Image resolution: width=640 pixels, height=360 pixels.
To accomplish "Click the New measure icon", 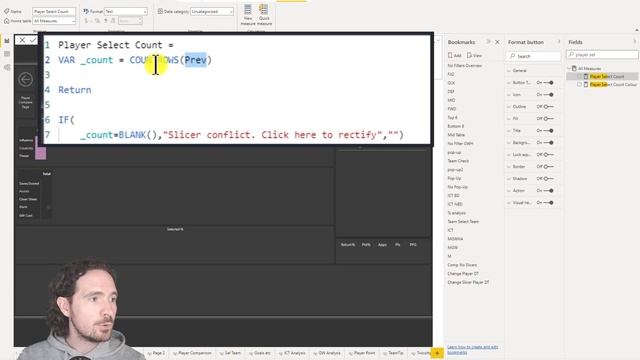I will click(x=248, y=10).
